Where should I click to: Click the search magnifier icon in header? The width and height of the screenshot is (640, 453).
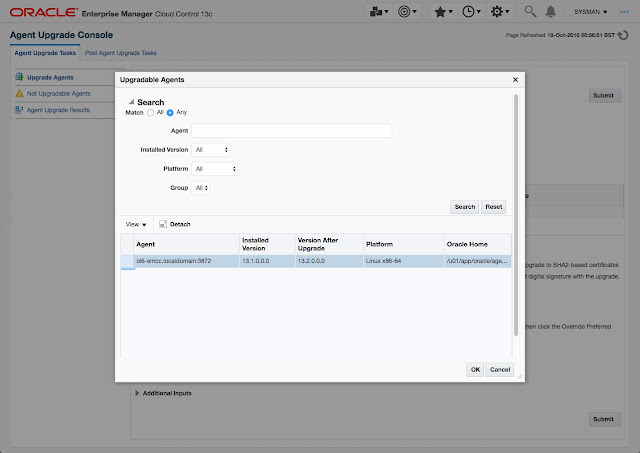pyautogui.click(x=530, y=11)
